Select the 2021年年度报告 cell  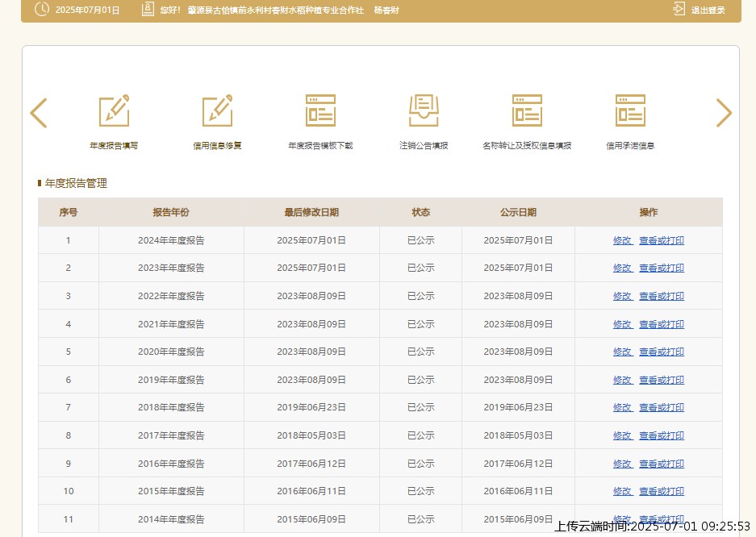click(x=171, y=324)
